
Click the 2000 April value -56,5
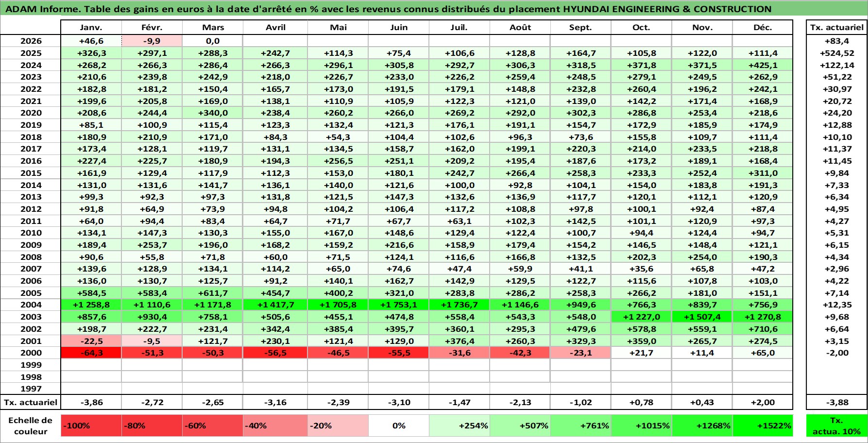pyautogui.click(x=275, y=353)
